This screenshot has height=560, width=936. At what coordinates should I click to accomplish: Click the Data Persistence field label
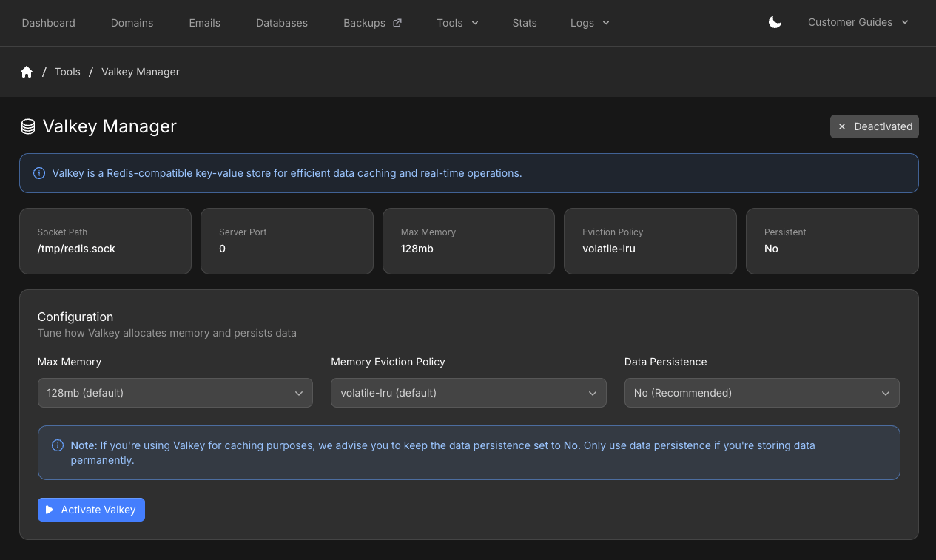point(666,362)
